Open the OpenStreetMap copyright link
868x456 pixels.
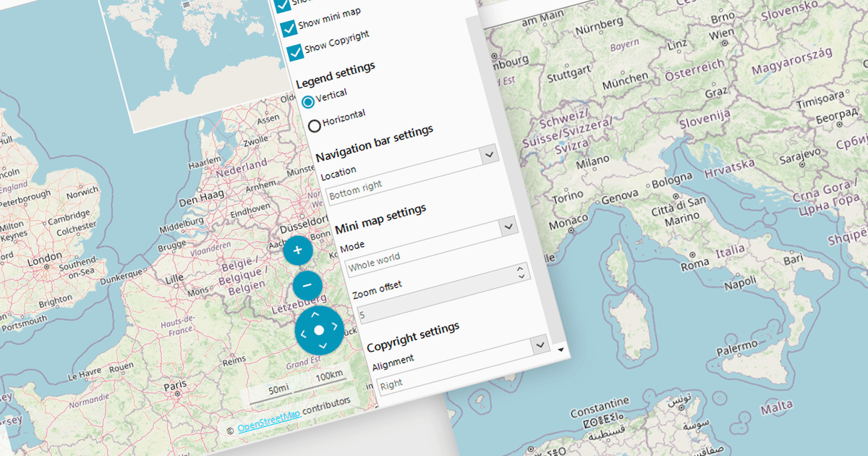(x=268, y=421)
